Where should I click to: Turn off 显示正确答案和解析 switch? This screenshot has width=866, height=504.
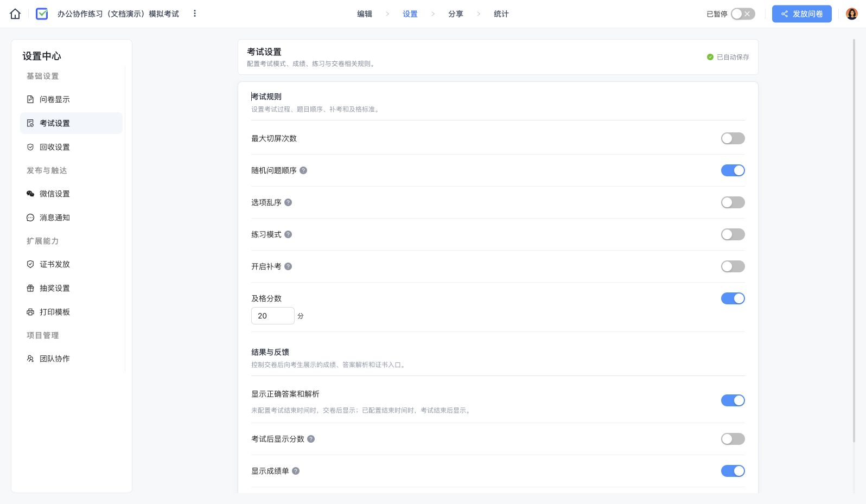pyautogui.click(x=733, y=400)
